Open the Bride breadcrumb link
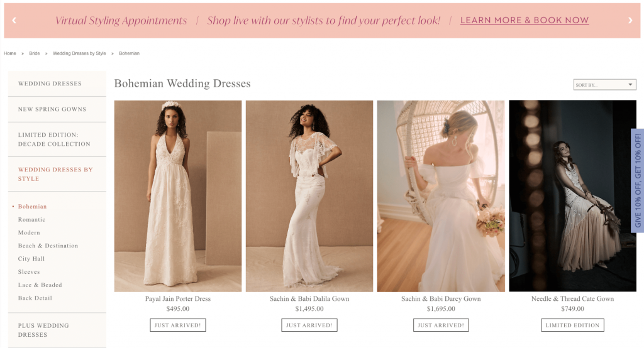This screenshot has width=644, height=348. click(35, 53)
